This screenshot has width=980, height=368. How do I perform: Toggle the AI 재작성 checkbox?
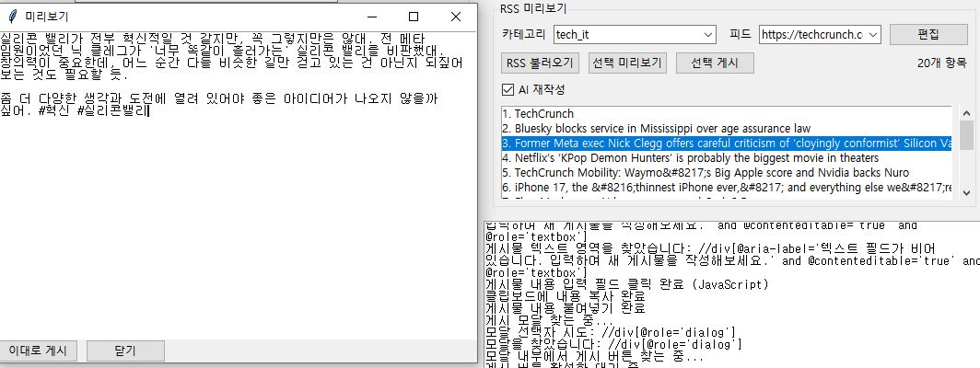click(x=507, y=89)
